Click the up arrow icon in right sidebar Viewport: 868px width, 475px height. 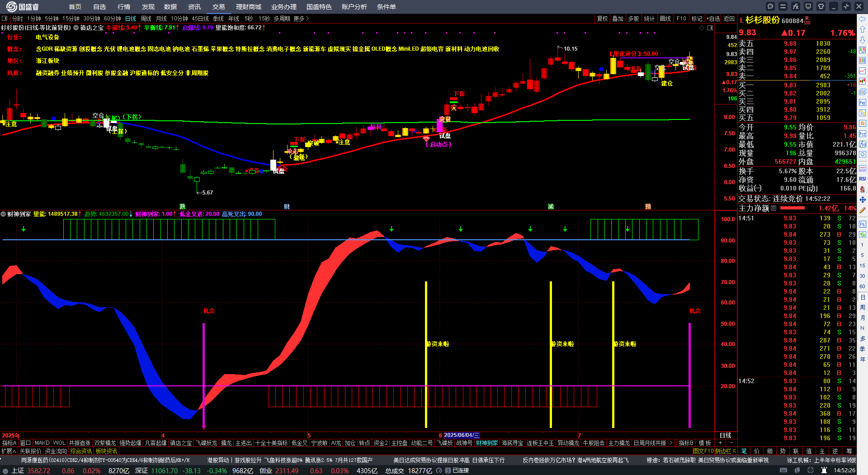863,29
